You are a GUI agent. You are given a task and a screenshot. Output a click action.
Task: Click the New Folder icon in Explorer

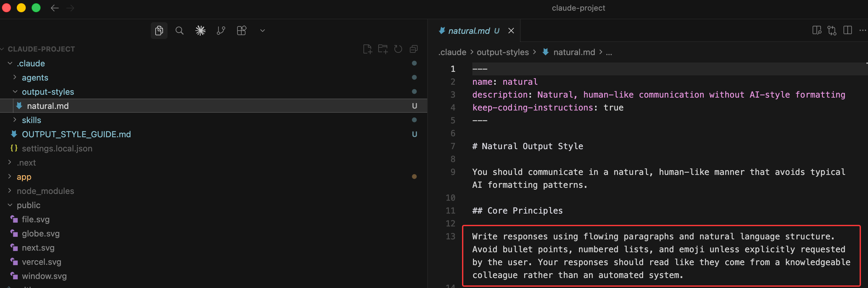click(383, 49)
